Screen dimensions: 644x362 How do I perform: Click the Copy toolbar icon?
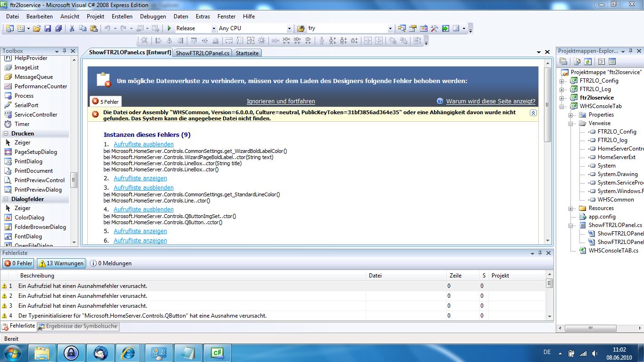click(83, 28)
